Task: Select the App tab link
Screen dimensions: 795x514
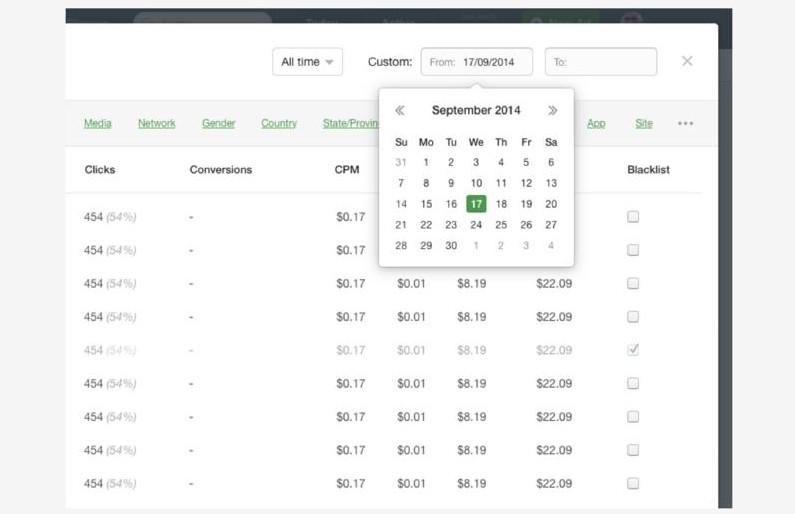Action: tap(596, 124)
